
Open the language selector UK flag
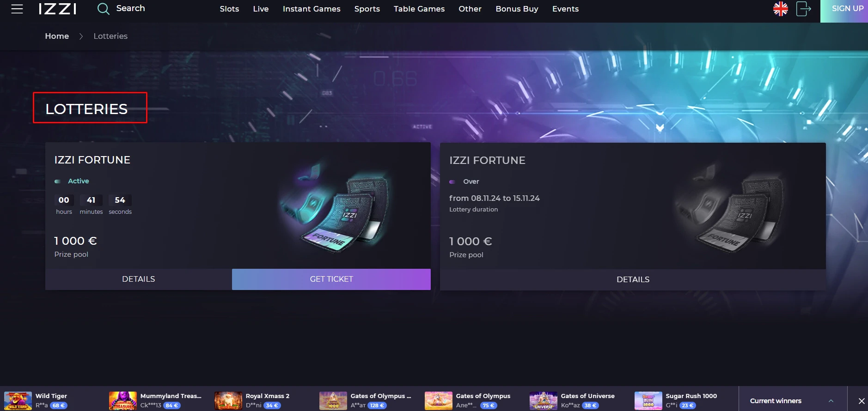(x=781, y=9)
